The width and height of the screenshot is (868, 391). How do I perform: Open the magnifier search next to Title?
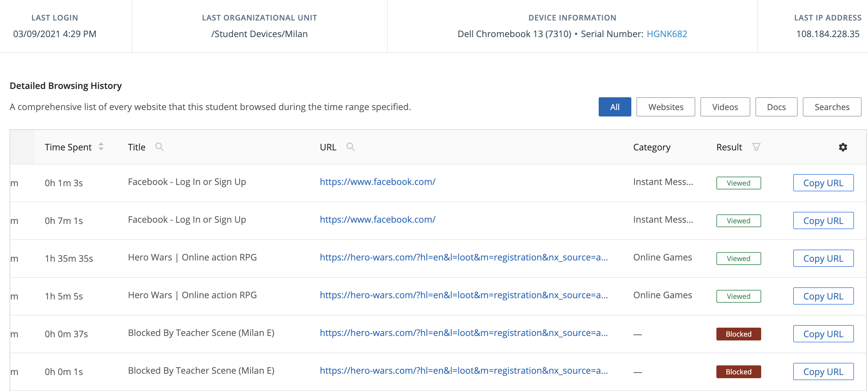pyautogui.click(x=160, y=147)
